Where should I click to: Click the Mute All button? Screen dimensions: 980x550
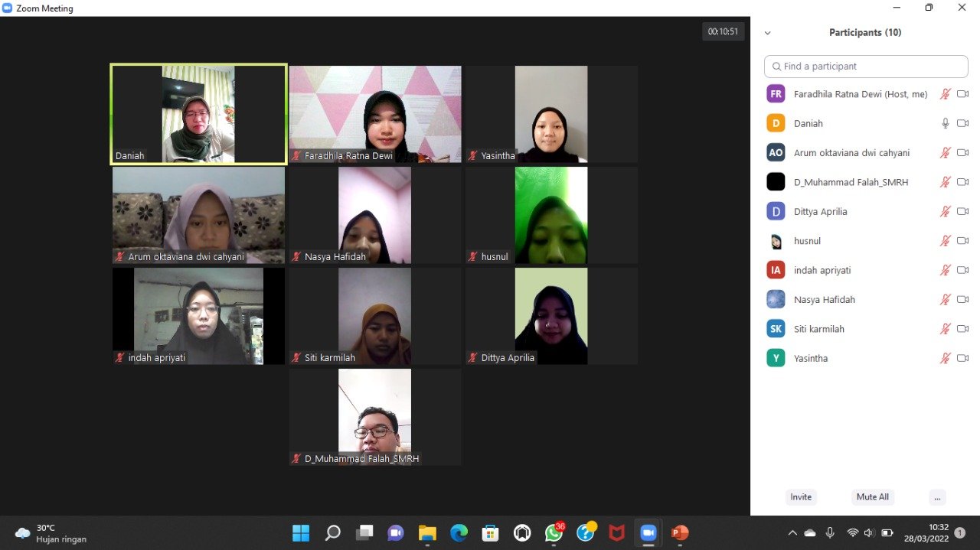click(873, 497)
